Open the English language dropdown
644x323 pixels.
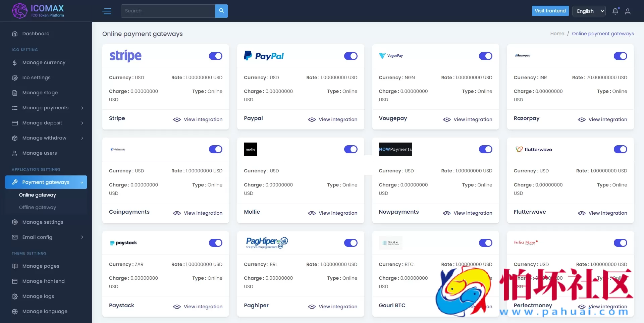[x=589, y=11]
